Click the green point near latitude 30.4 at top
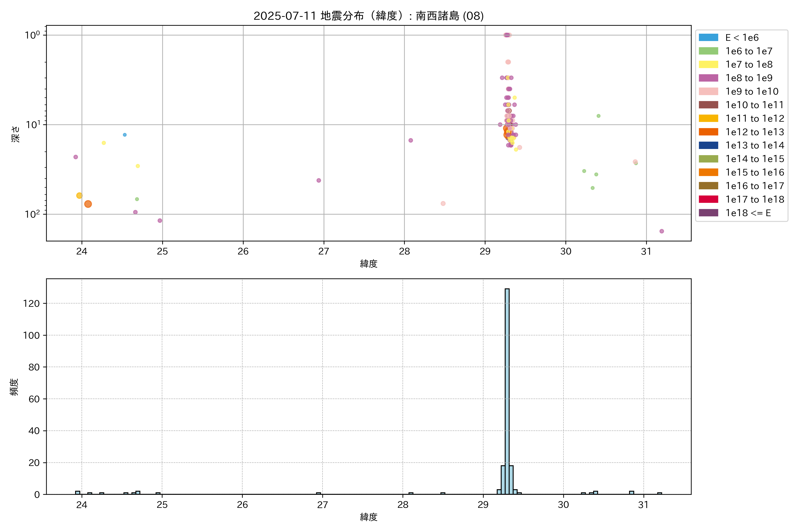Screen dimensions: 798x532 click(x=598, y=116)
